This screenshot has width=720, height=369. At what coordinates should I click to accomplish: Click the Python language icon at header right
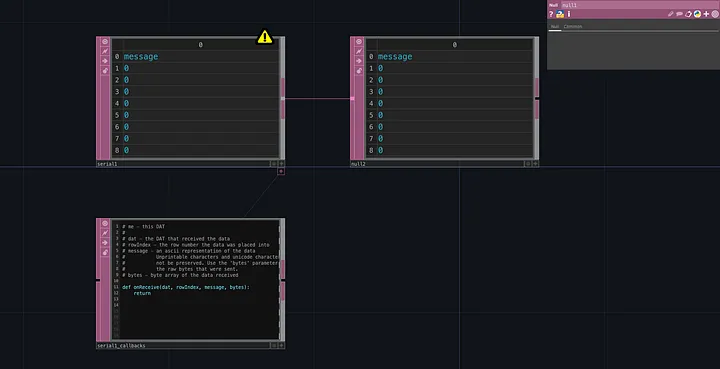[697, 14]
